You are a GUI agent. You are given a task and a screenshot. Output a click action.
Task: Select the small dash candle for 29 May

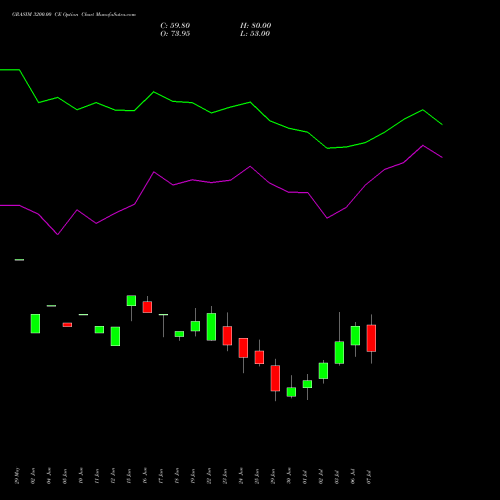click(19, 260)
